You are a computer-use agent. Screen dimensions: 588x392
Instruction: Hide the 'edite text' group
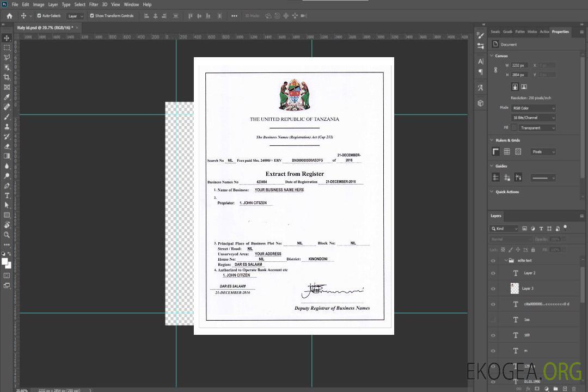493,261
